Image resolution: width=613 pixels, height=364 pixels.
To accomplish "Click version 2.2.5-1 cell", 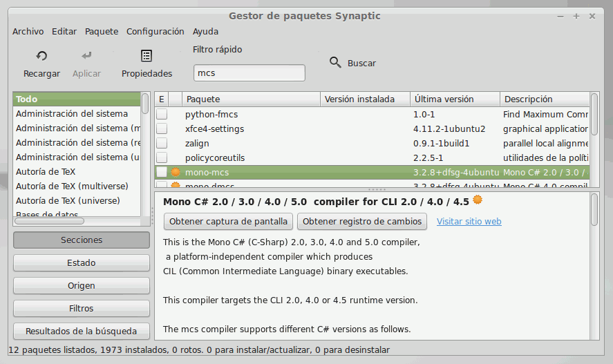I will point(428,157).
